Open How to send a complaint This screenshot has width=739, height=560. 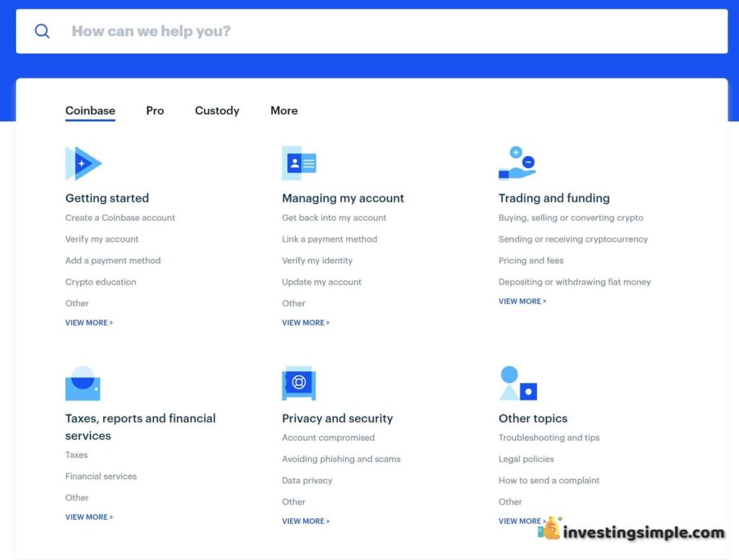(549, 481)
